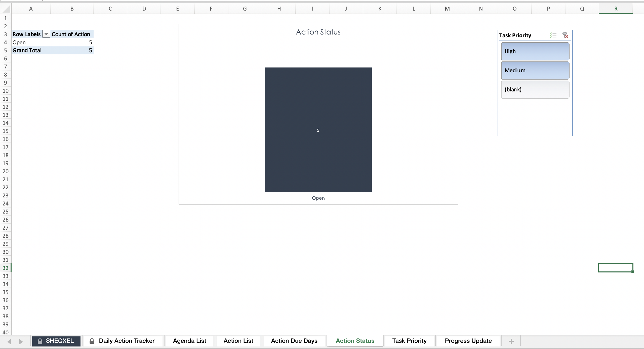The width and height of the screenshot is (644, 349).
Task: Click the select-all corner triangle
Action: point(7,9)
